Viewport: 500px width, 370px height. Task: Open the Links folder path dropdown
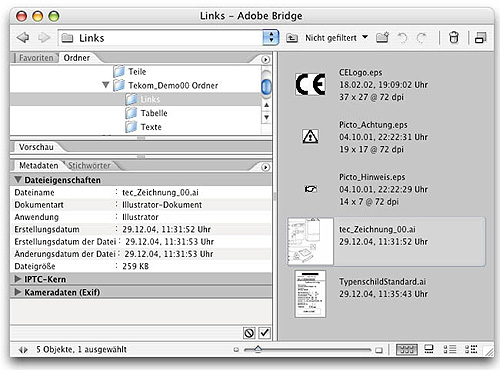(270, 38)
